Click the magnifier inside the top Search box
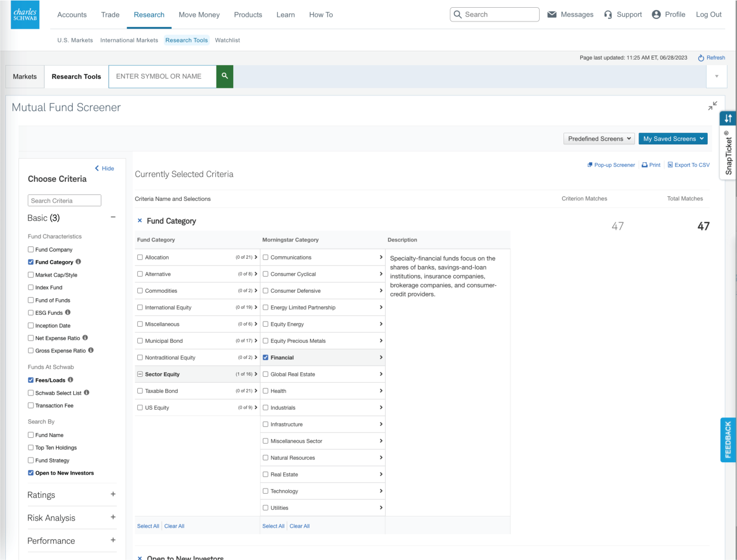 coord(458,14)
